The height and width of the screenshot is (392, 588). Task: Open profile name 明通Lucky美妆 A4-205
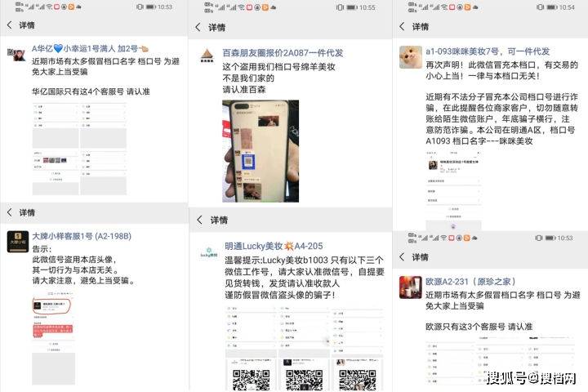(274, 246)
